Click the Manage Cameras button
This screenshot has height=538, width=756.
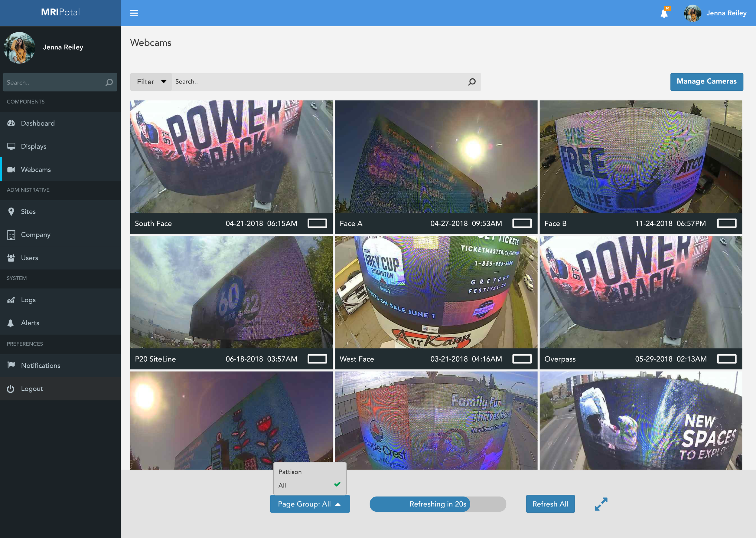[706, 81]
